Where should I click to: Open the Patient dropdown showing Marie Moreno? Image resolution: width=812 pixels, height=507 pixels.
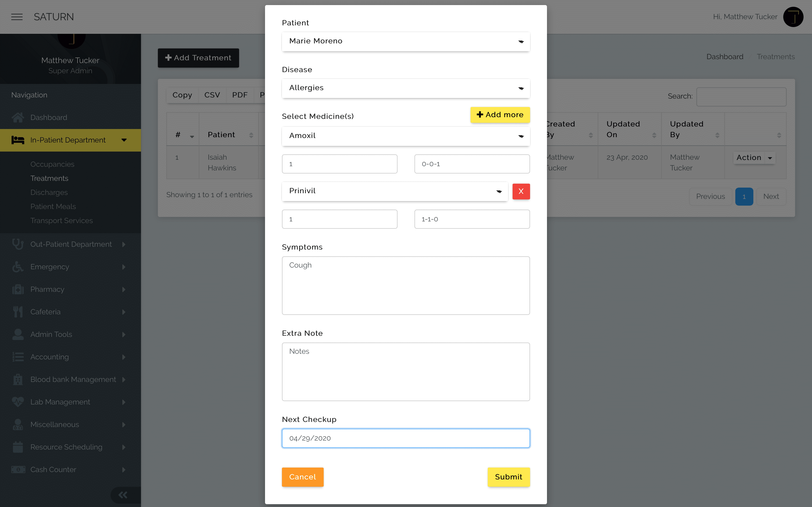click(406, 41)
